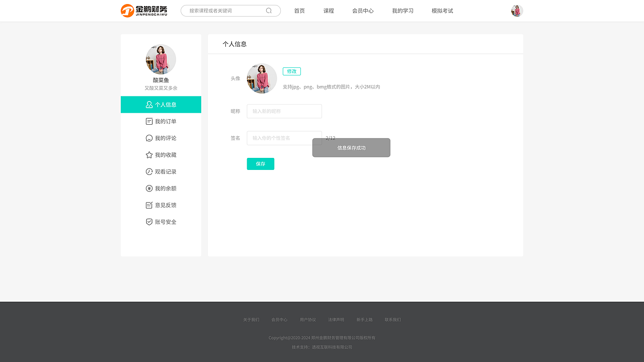Select 观看记录 sidebar label
Screen dimensions: 644x362
point(166,171)
